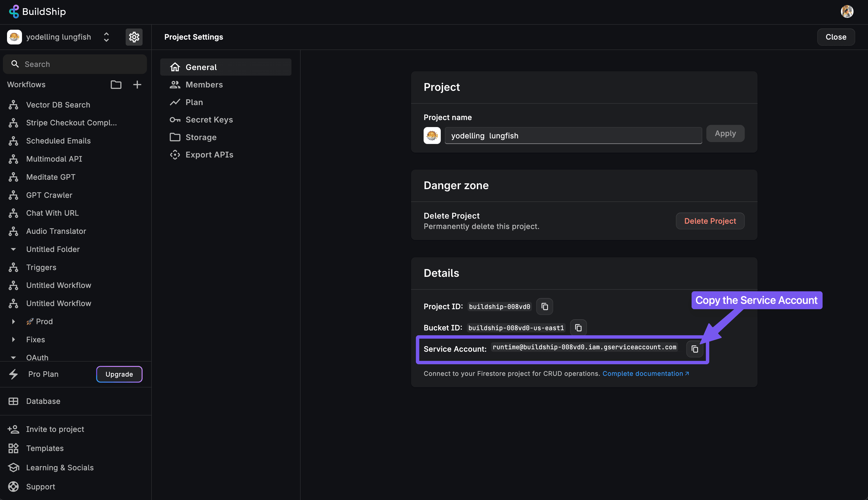Click the Upgrade button for Pro Plan
Screen dimensions: 868x500
[119, 374]
